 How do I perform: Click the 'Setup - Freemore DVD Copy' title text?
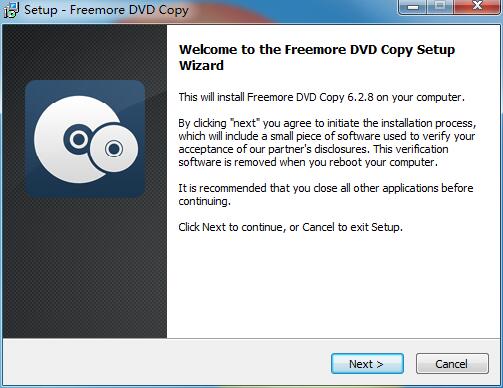coord(106,10)
